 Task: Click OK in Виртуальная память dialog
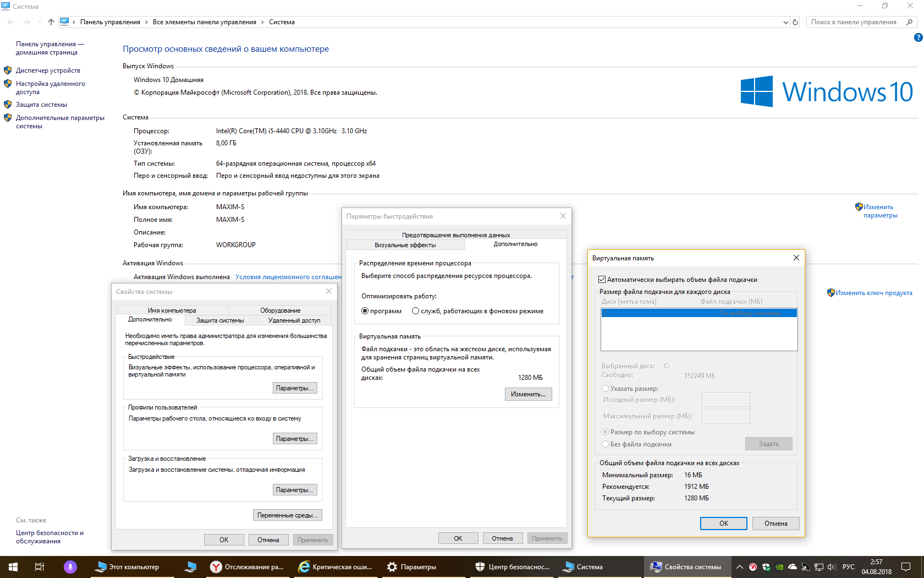[724, 524]
